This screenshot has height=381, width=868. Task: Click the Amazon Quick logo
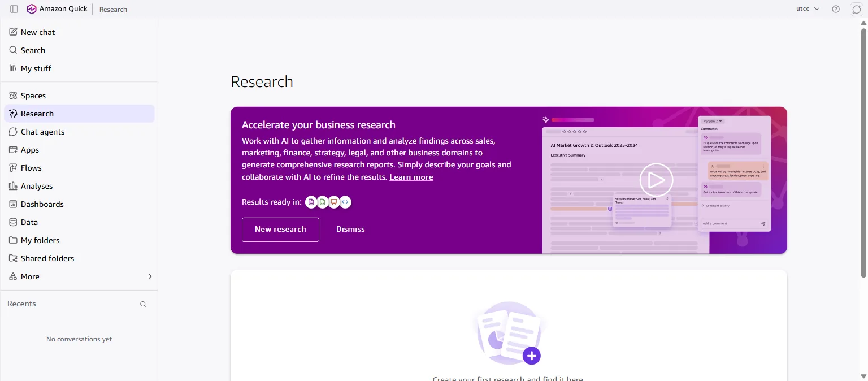(x=32, y=9)
